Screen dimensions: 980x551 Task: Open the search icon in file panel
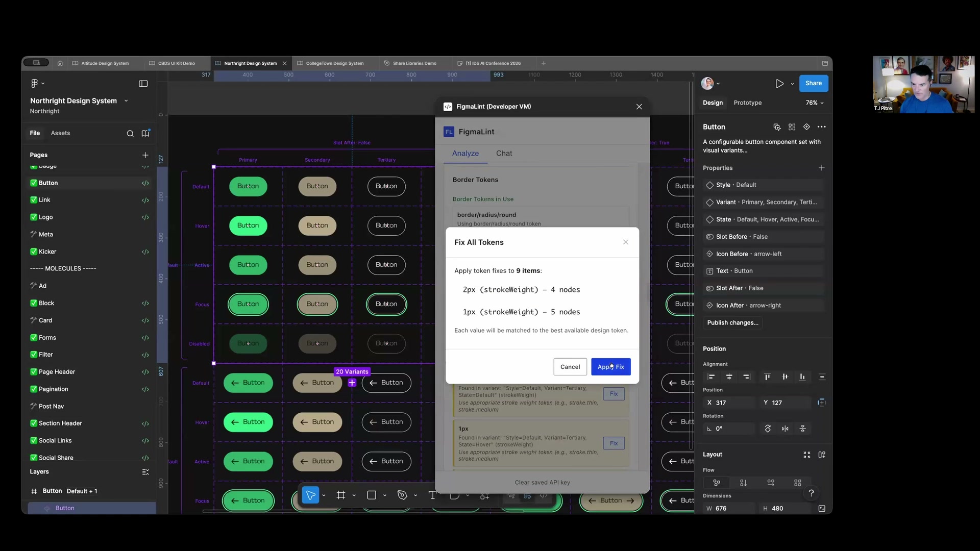[x=130, y=134]
